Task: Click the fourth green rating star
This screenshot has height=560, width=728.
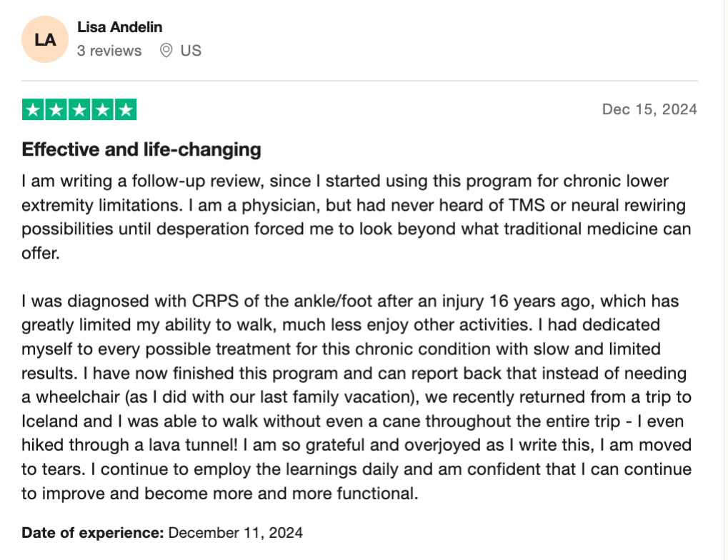Action: (x=102, y=110)
